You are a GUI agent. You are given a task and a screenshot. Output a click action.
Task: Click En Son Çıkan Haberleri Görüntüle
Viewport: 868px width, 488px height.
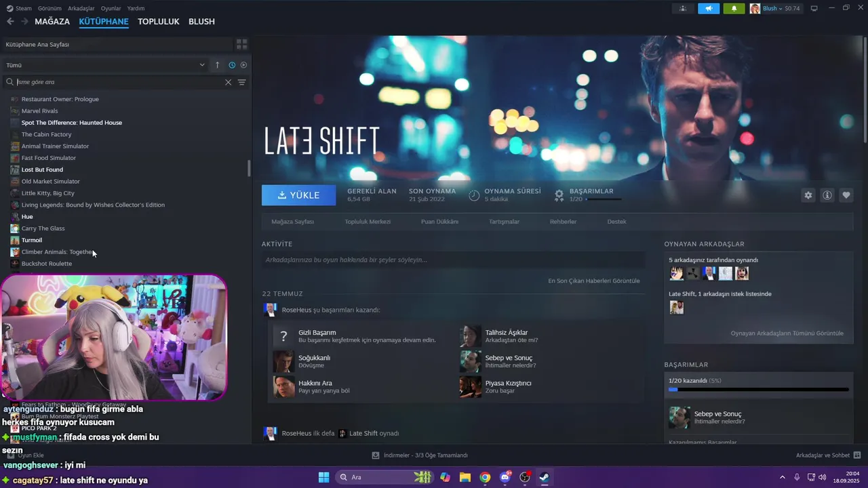(x=593, y=281)
